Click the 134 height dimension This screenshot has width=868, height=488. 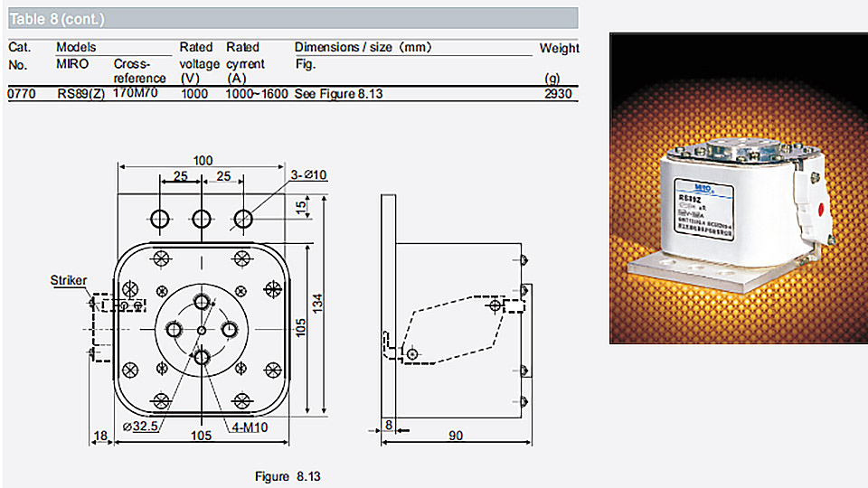tap(317, 304)
